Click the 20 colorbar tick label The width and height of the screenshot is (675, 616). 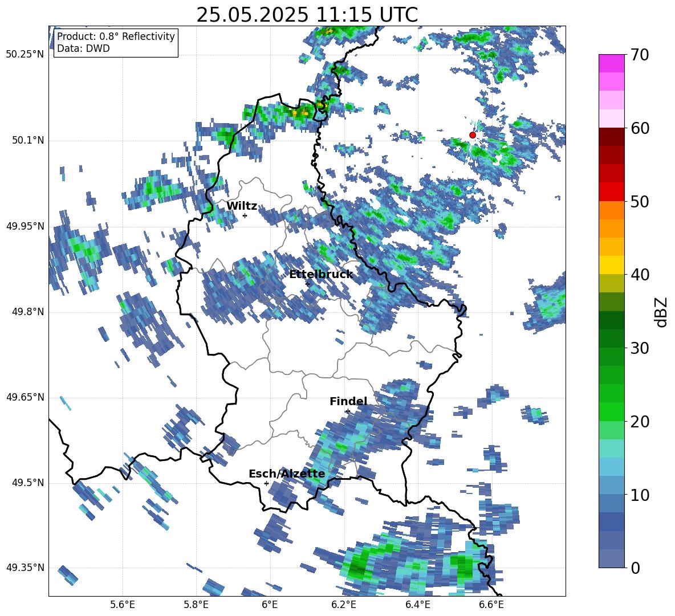640,422
